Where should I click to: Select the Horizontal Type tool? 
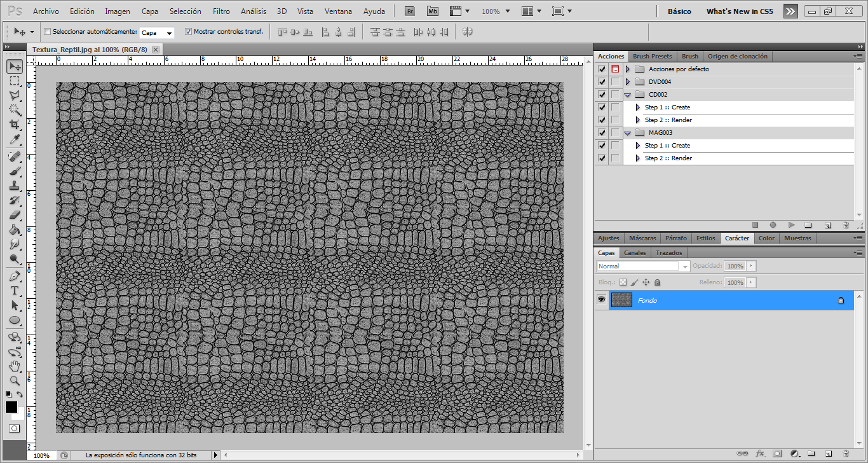[15, 291]
